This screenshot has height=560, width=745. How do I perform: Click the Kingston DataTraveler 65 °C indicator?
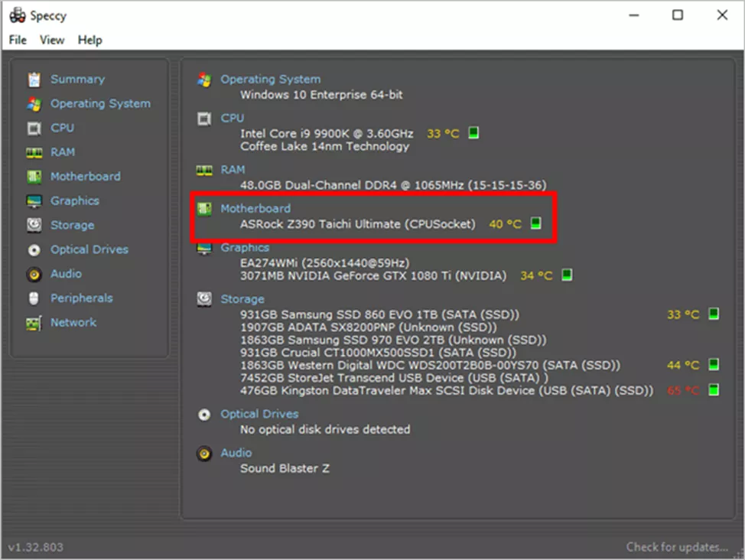713,390
